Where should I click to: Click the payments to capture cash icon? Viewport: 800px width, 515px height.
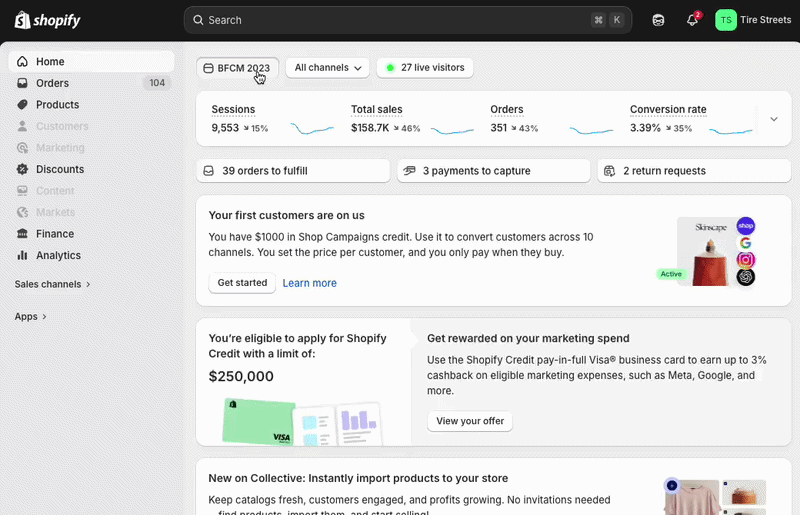click(x=409, y=170)
